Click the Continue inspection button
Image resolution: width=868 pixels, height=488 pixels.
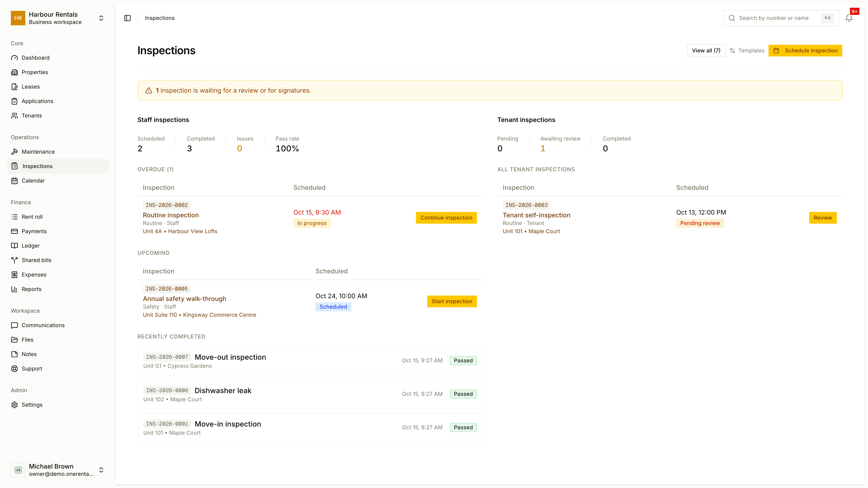[446, 218]
